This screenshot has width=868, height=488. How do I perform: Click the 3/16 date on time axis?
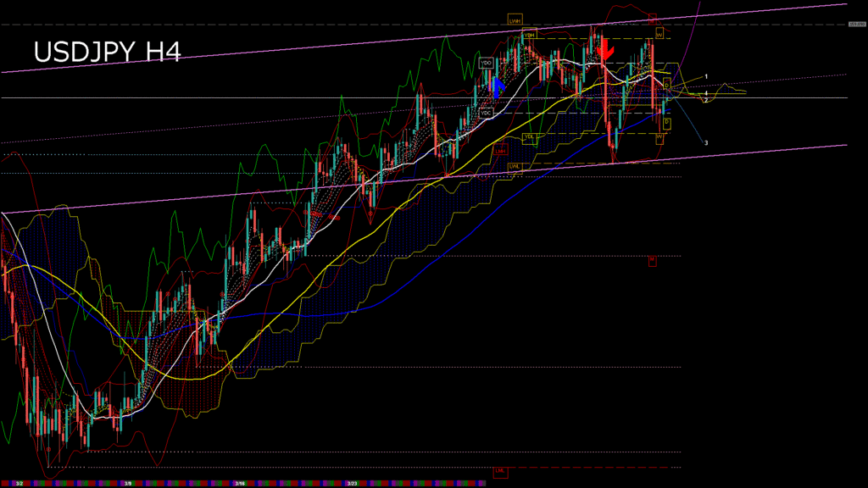[240, 484]
